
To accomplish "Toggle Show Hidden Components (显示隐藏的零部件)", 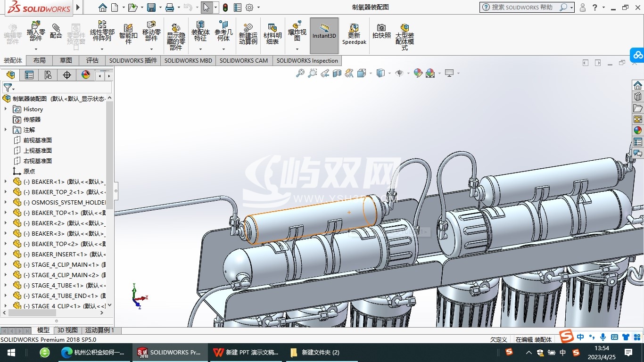I will pyautogui.click(x=176, y=35).
